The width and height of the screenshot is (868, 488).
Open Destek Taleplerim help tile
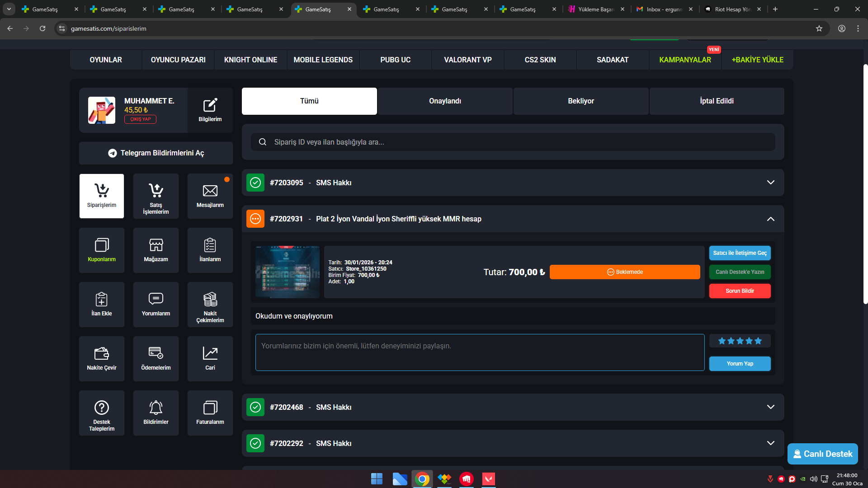coord(102,413)
